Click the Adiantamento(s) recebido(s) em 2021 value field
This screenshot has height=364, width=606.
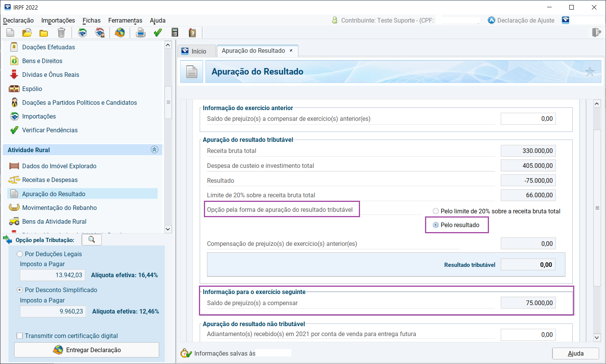coord(528,335)
